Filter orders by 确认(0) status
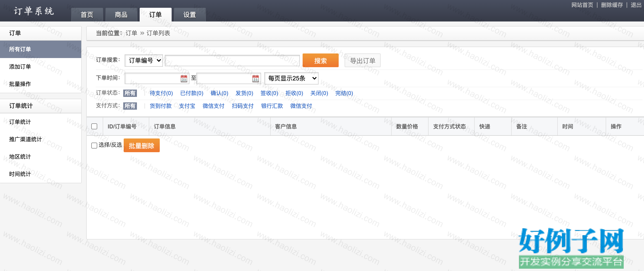The width and height of the screenshot is (644, 271). tap(219, 93)
